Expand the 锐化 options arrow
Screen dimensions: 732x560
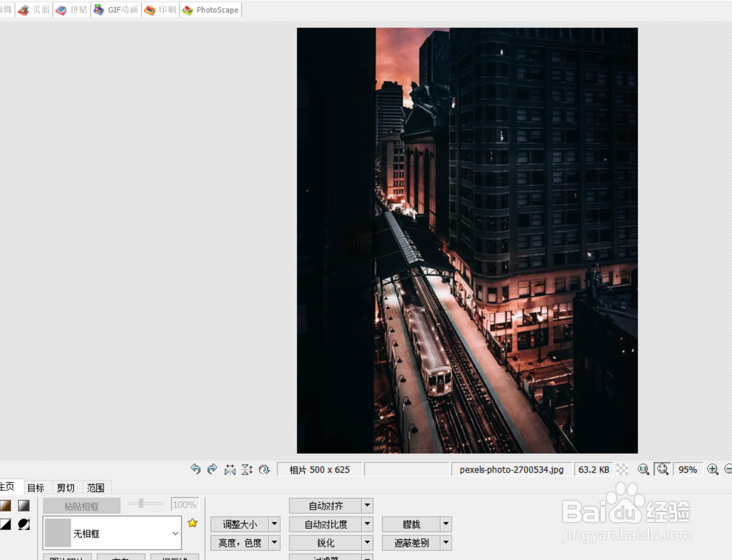[x=368, y=542]
